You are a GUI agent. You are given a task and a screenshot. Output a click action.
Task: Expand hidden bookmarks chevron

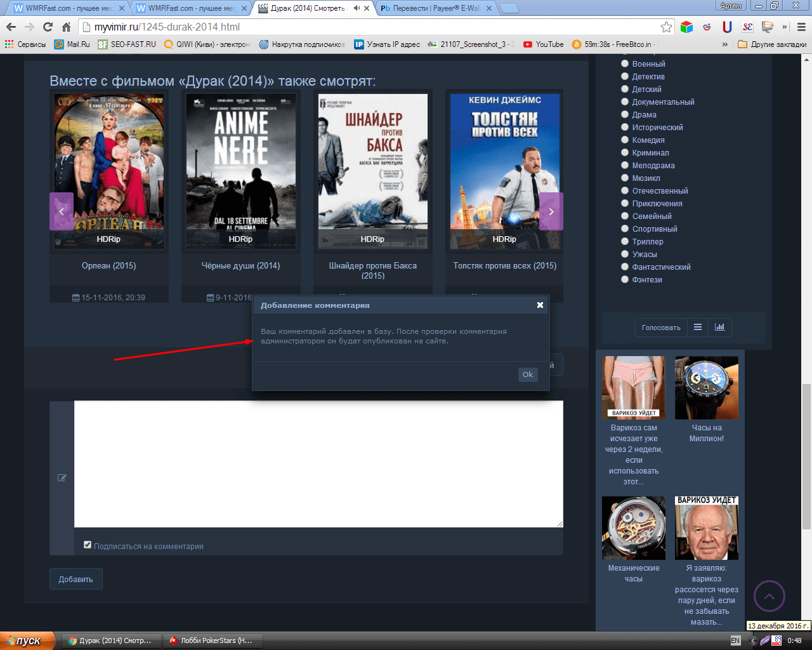[x=725, y=44]
